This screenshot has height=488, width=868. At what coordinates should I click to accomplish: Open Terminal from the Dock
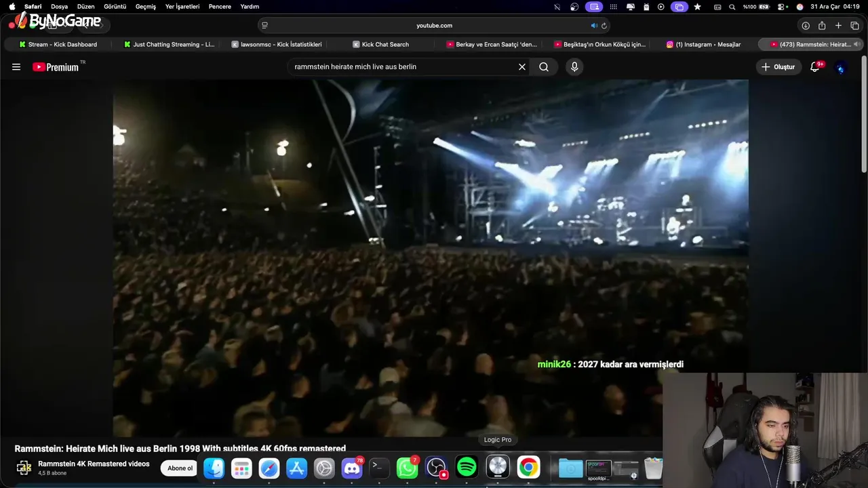click(379, 468)
